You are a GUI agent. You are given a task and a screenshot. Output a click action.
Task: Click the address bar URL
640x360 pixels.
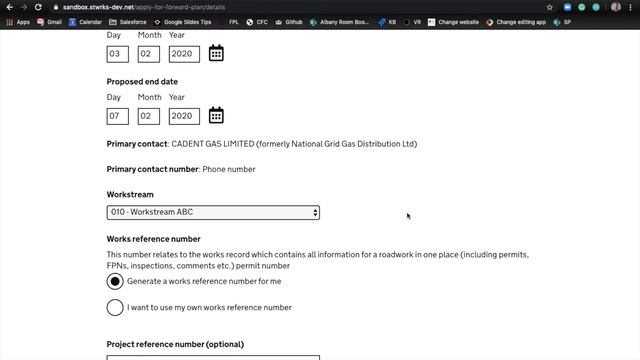point(144,7)
